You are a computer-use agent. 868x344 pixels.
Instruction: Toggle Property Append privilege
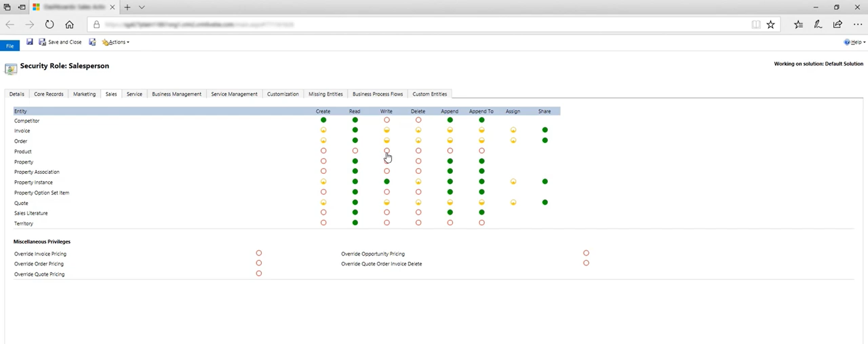(x=450, y=161)
